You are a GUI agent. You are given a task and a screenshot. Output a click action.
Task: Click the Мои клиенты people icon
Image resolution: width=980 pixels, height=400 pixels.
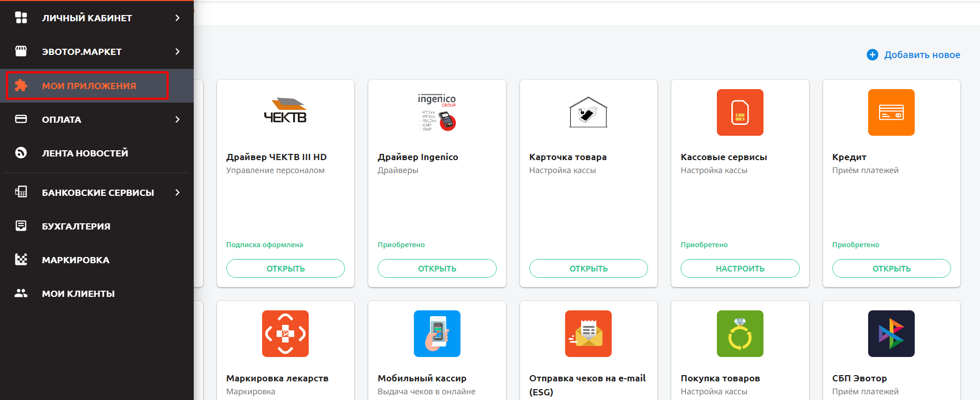(21, 293)
